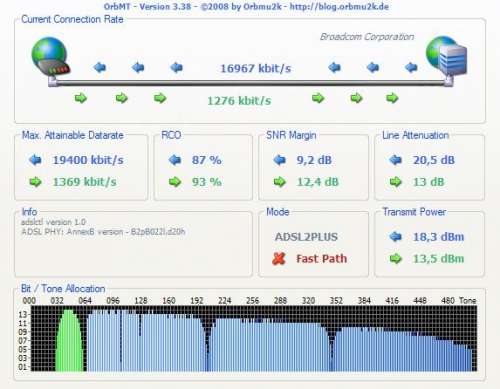Screen dimensions: 500x389
Task: Click blue arrow beside 19400 kbit/s
Action: point(35,160)
